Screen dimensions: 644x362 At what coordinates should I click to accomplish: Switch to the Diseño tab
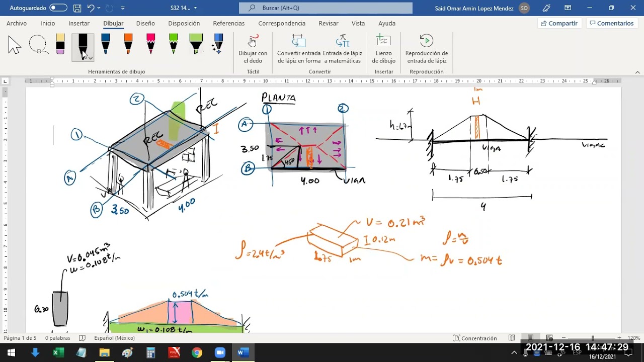[x=145, y=23]
